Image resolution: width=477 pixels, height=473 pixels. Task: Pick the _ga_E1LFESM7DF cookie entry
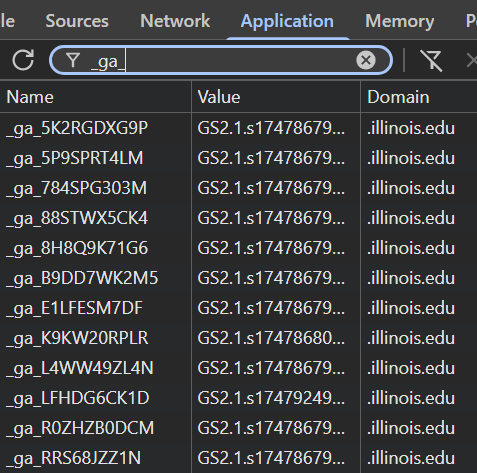pos(238,308)
